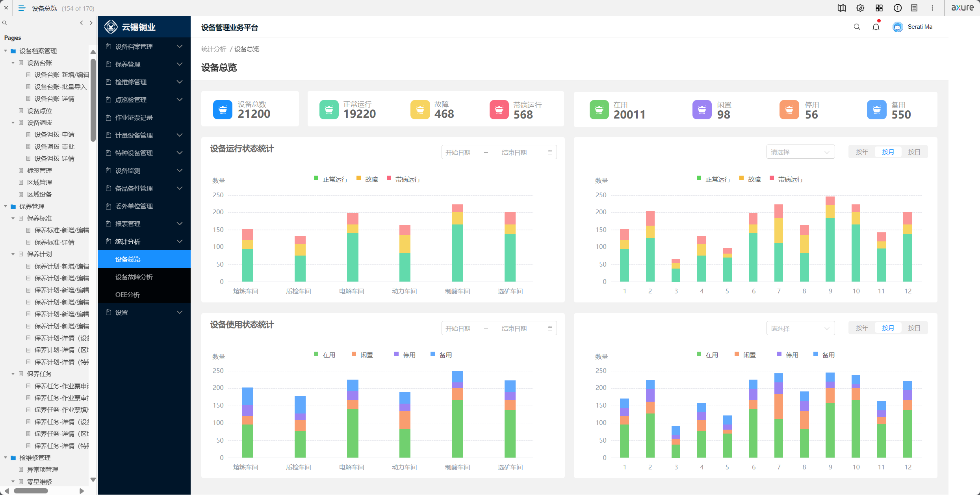
Task: Open the Axure vertical more options menu
Action: click(932, 8)
